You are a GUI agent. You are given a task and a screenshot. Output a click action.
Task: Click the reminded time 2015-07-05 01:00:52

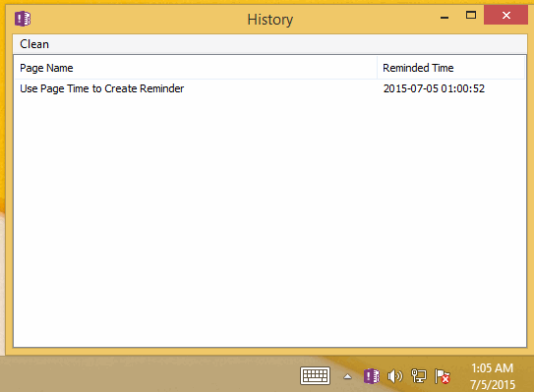pos(434,88)
